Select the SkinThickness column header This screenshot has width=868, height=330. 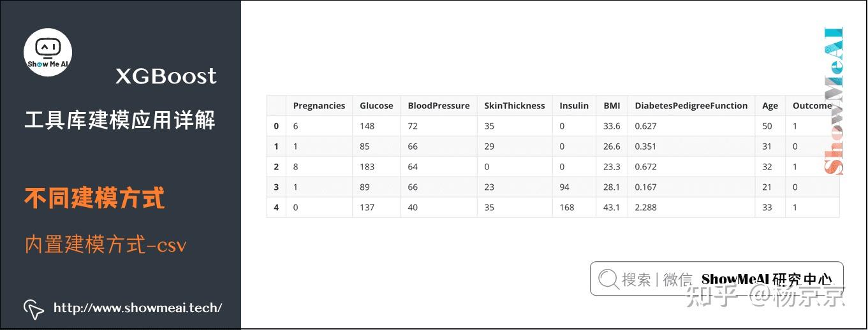click(515, 106)
